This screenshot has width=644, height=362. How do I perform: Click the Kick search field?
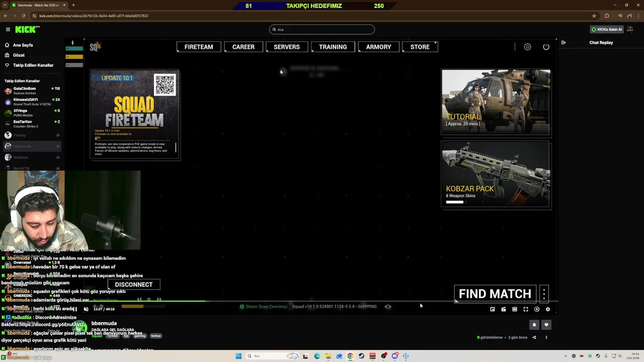(322, 30)
